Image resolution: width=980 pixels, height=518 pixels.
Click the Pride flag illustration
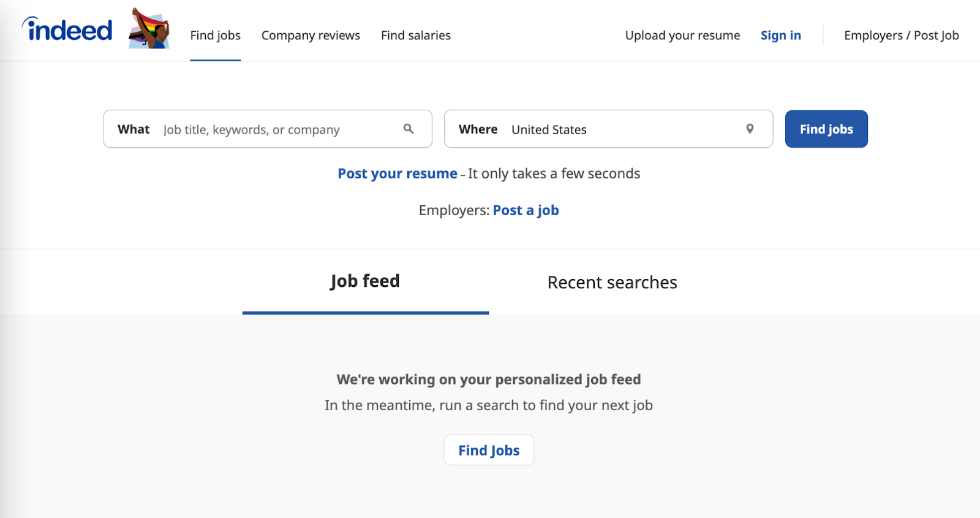[149, 29]
